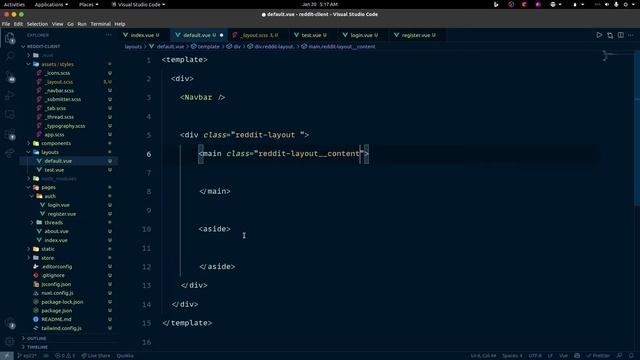Open the Search view in activity bar

point(10,56)
